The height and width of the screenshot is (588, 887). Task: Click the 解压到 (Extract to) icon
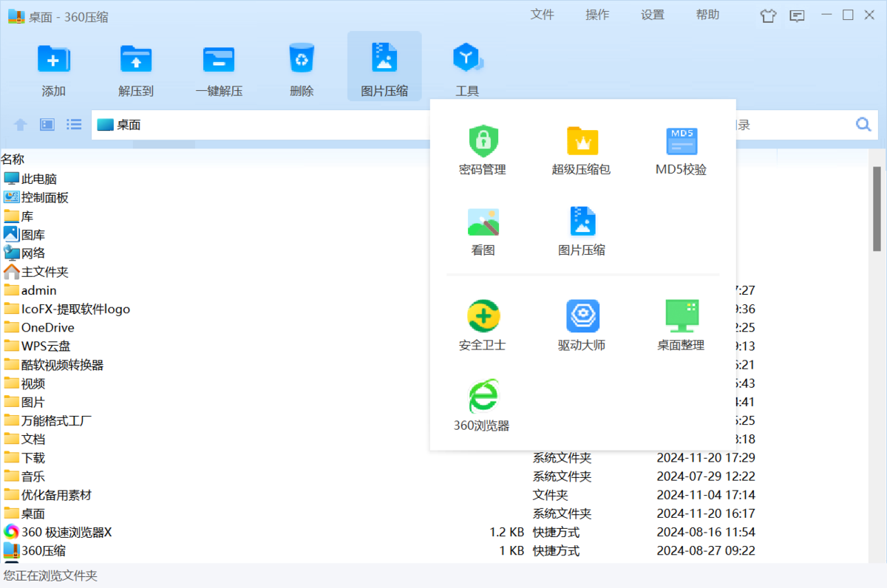136,60
